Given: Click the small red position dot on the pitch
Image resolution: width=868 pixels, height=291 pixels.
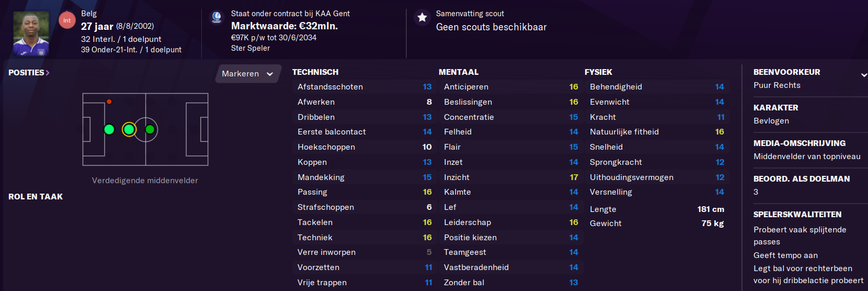Looking at the screenshot, I should [109, 102].
